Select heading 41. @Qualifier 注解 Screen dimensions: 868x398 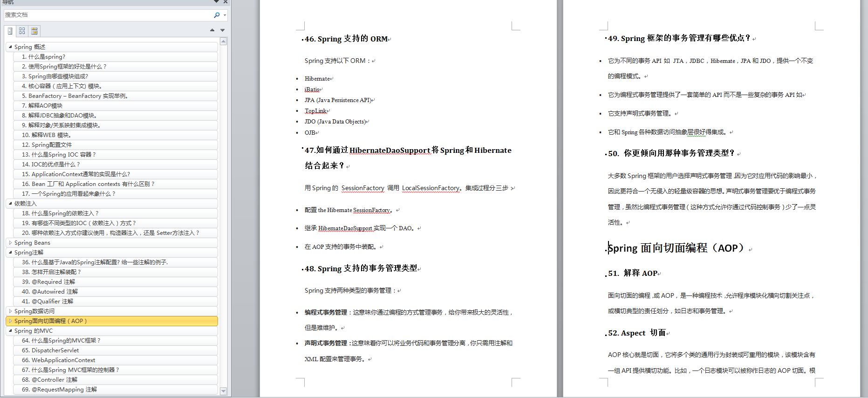[x=115, y=302]
